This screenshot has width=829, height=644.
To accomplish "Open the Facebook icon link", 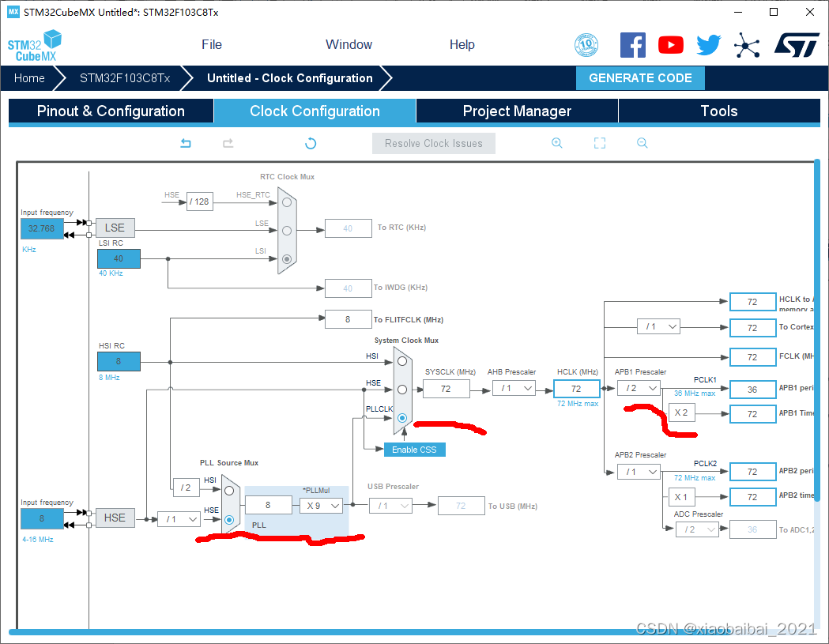I will coord(633,45).
